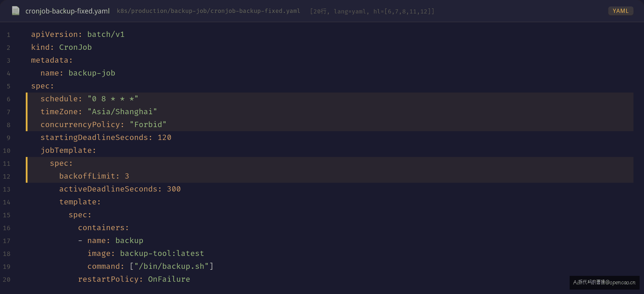Click the schedule cron value "0 8 * * *"
The height and width of the screenshot is (294, 644).
coord(113,99)
